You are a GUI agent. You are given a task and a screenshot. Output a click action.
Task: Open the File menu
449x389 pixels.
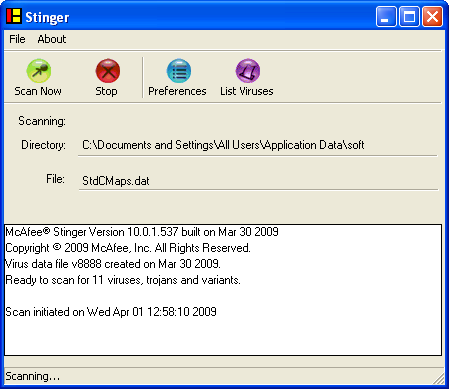click(17, 39)
